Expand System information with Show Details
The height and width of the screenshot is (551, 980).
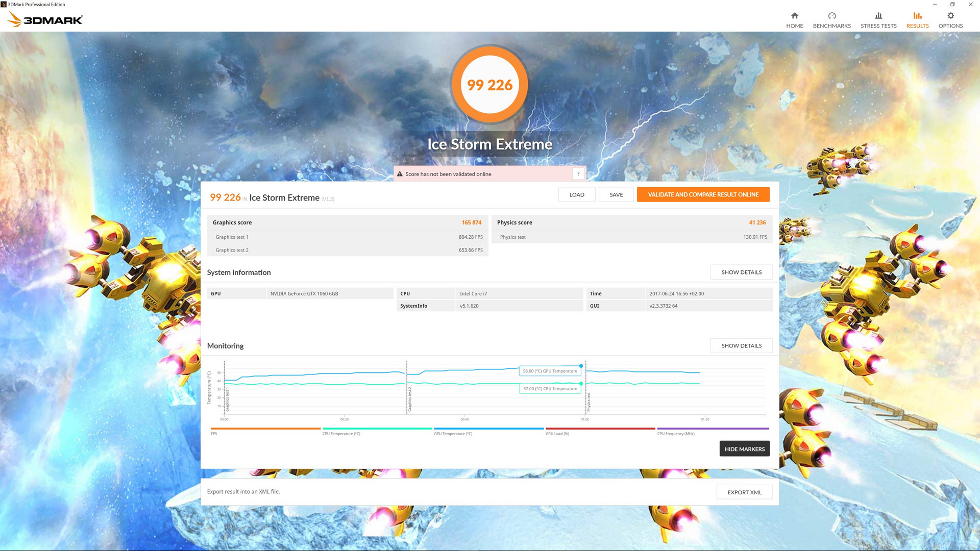pyautogui.click(x=741, y=272)
